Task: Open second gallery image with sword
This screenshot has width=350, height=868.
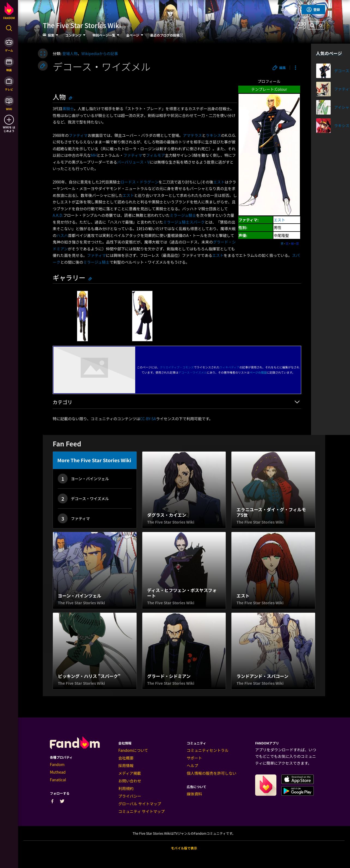Action: 142,316
